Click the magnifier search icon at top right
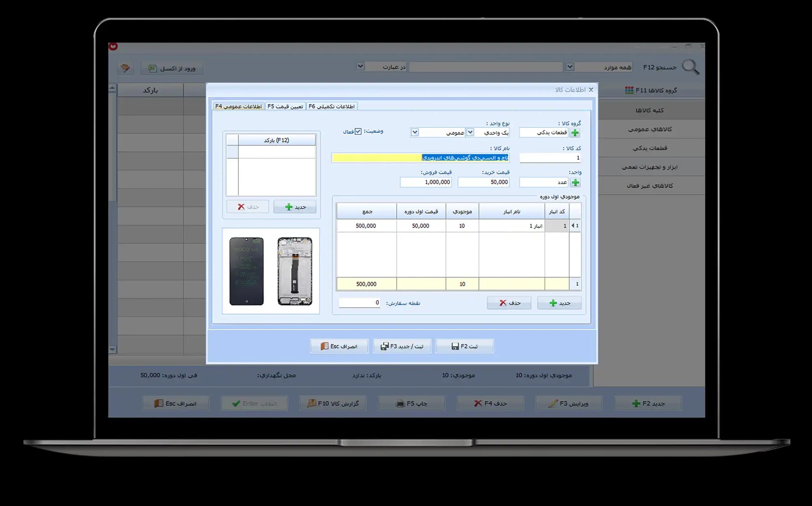This screenshot has width=812, height=506. (690, 67)
